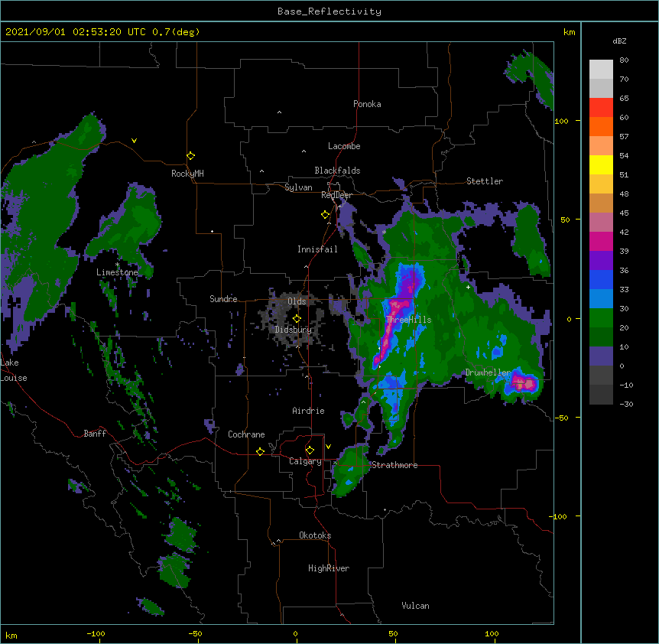The height and width of the screenshot is (644, 659).
Task: Click the yellow diamond marker under Cochrane
Action: click(260, 451)
